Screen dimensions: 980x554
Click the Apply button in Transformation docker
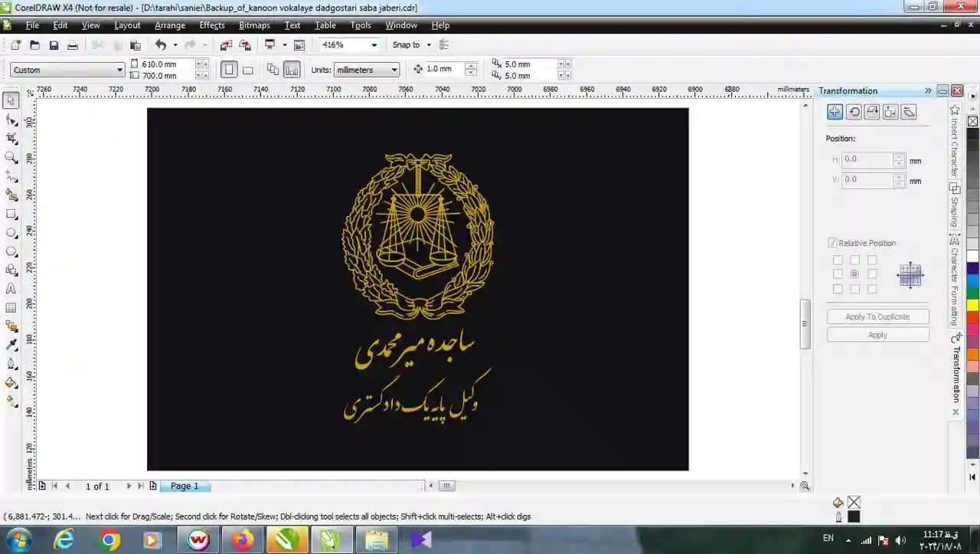tap(877, 335)
